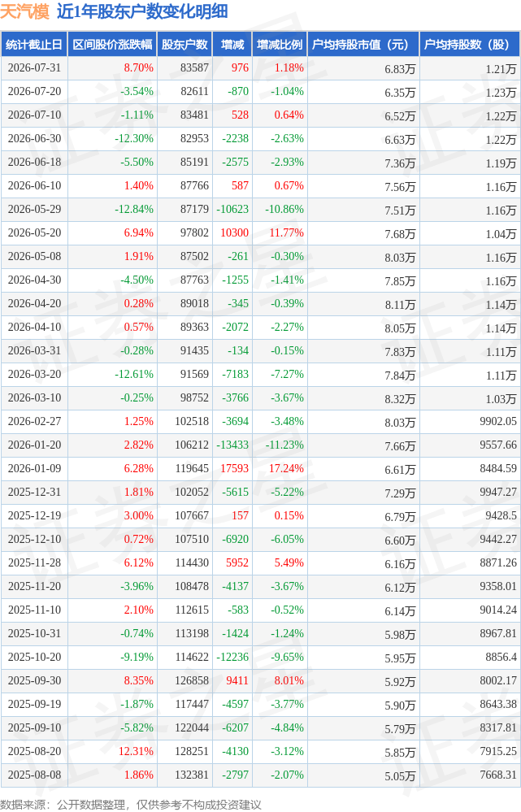The height and width of the screenshot is (812, 521).
Task: Select shareholder count 119645 cell
Action: 192,469
